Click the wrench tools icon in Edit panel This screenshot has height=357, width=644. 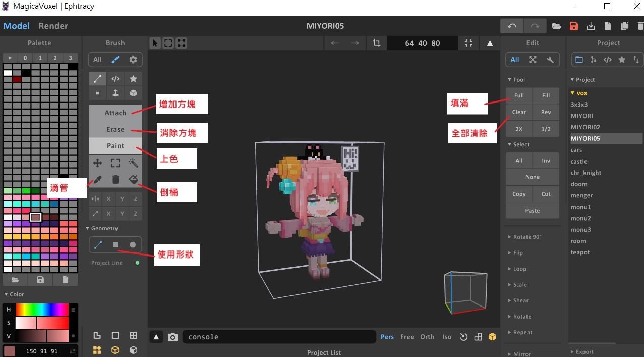click(550, 60)
